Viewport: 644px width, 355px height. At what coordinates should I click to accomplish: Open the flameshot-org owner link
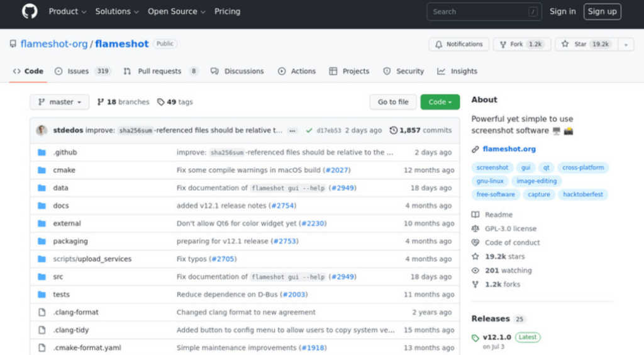click(54, 44)
